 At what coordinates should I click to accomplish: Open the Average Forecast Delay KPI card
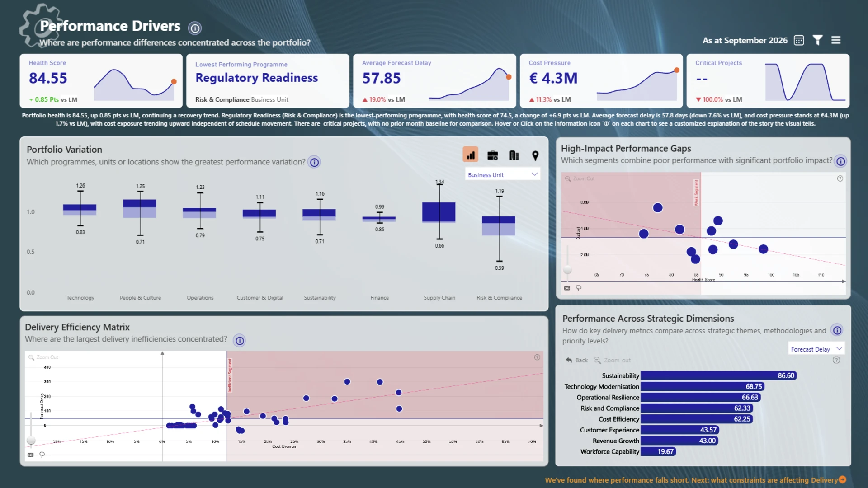coord(434,81)
